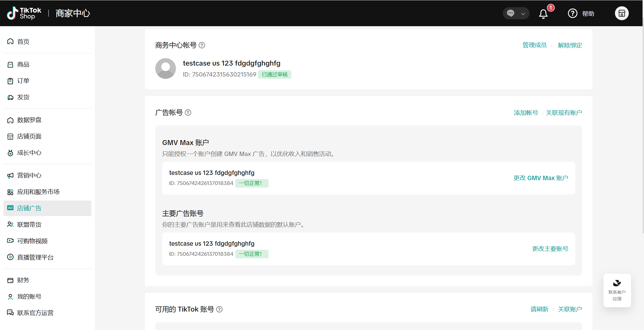This screenshot has width=644, height=330.
Task: Click the business account avatar image
Action: pos(166,68)
